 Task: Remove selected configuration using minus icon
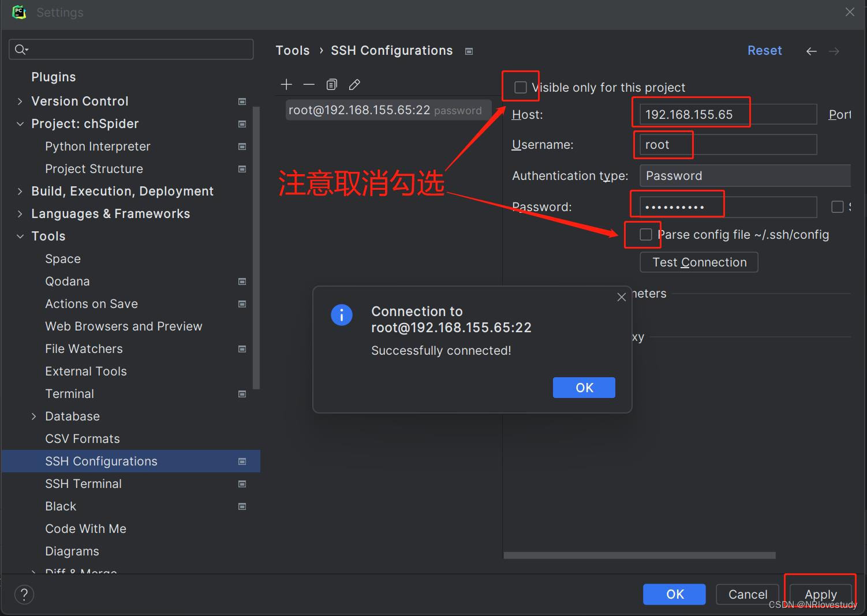click(x=309, y=84)
